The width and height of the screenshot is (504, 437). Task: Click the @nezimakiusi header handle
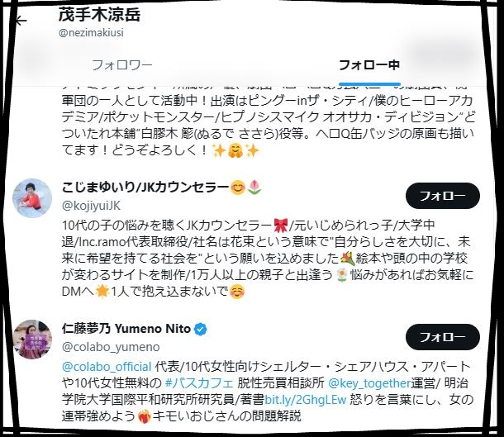pyautogui.click(x=91, y=32)
